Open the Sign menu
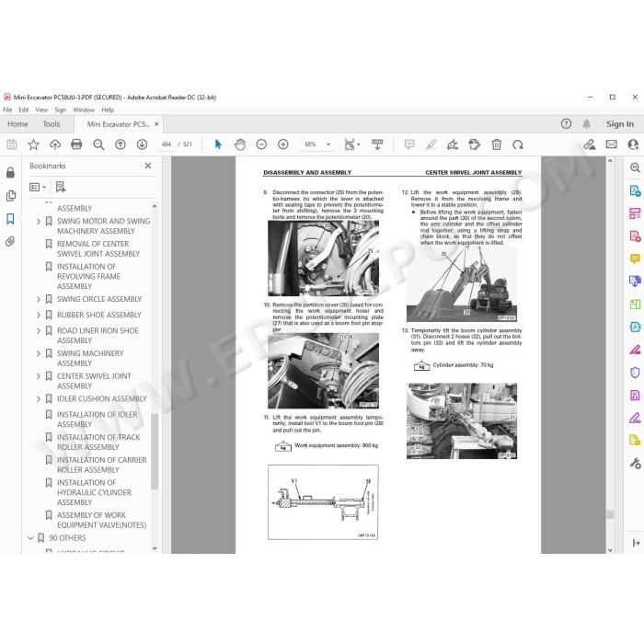 pyautogui.click(x=61, y=109)
